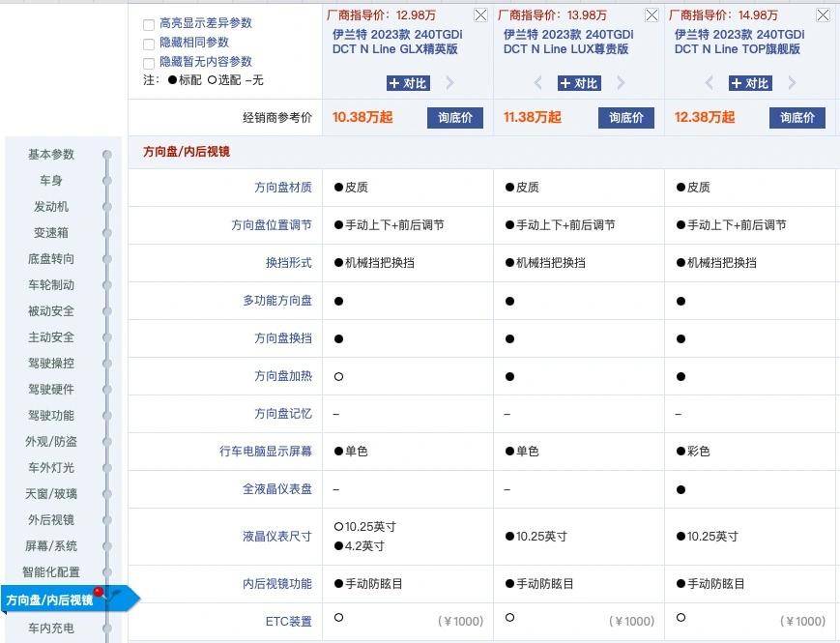Viewport: 840px width, 643px height.
Task: Open the 发动机 parameter section
Action: point(50,206)
